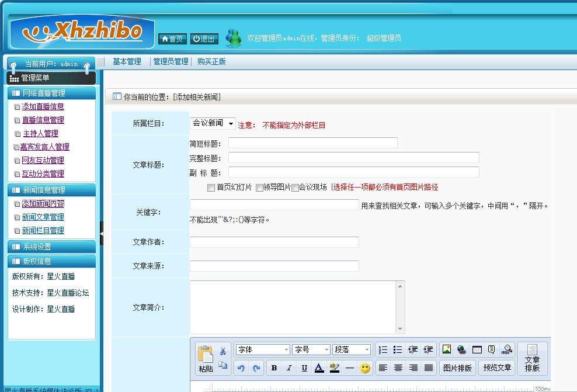Focus the 关键字 keyword input field

(x=274, y=204)
